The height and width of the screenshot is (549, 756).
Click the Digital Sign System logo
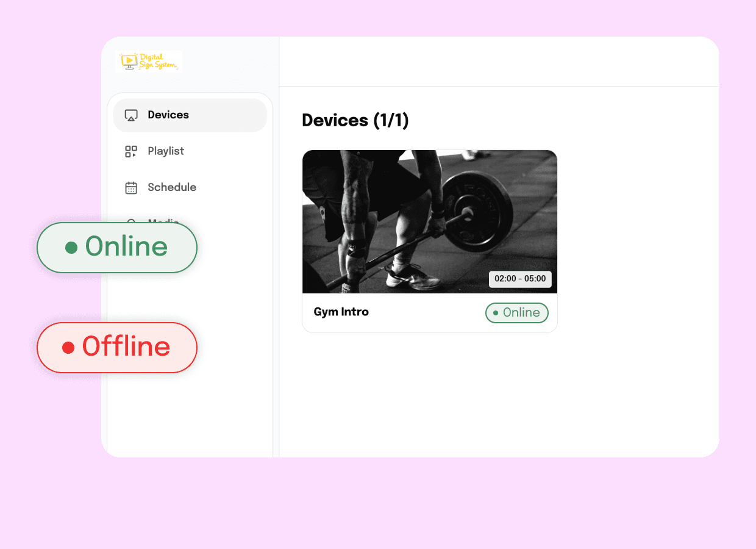pos(149,62)
